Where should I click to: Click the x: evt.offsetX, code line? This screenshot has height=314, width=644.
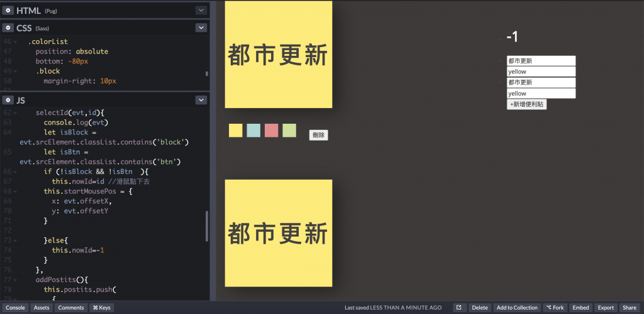pyautogui.click(x=82, y=201)
